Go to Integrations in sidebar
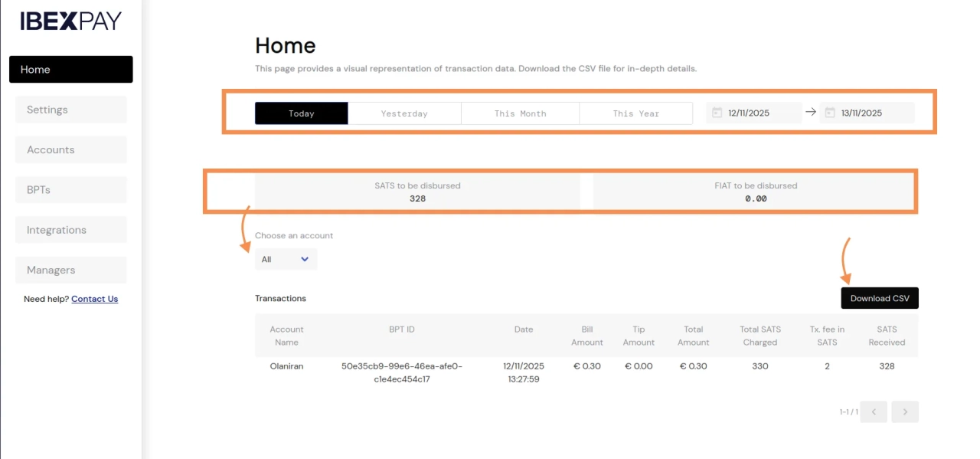The height and width of the screenshot is (459, 980). (70, 230)
